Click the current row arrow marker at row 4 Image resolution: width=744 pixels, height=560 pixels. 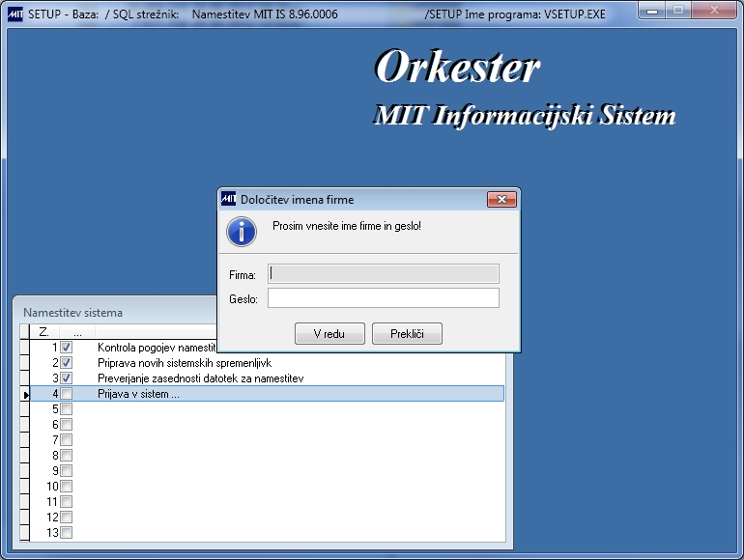26,395
